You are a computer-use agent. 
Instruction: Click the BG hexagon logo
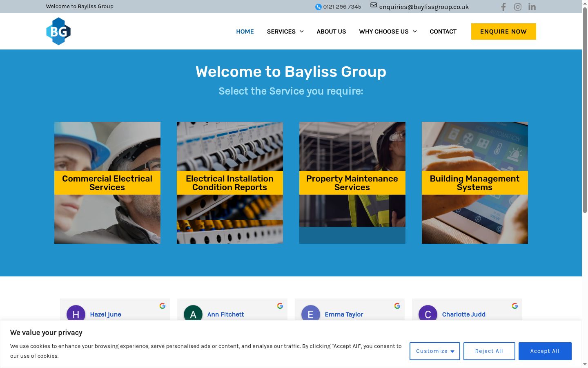[x=58, y=31]
